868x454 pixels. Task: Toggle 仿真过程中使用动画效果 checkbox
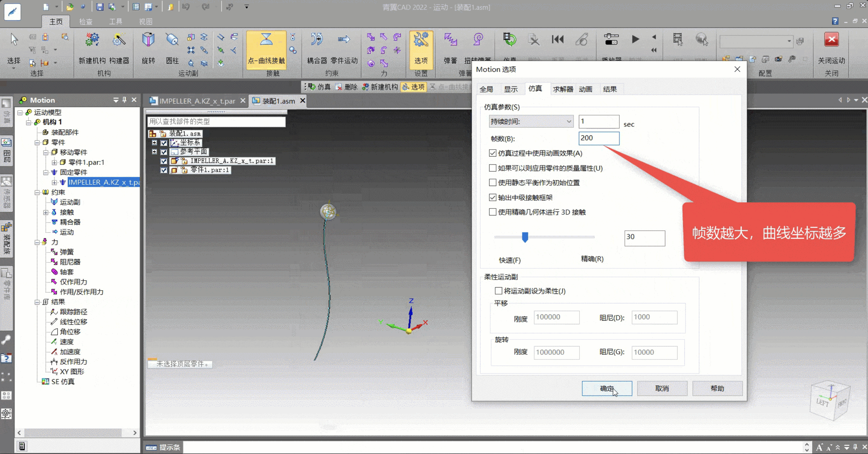click(x=493, y=153)
